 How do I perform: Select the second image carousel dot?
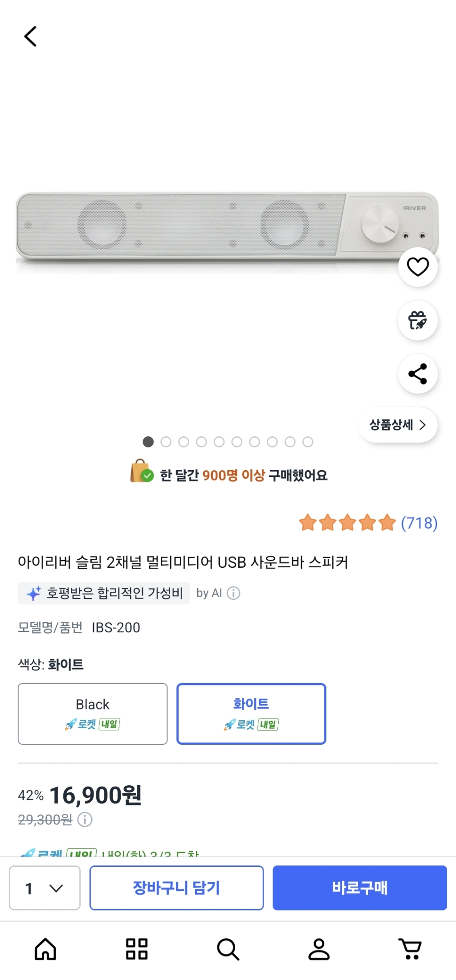point(167,442)
